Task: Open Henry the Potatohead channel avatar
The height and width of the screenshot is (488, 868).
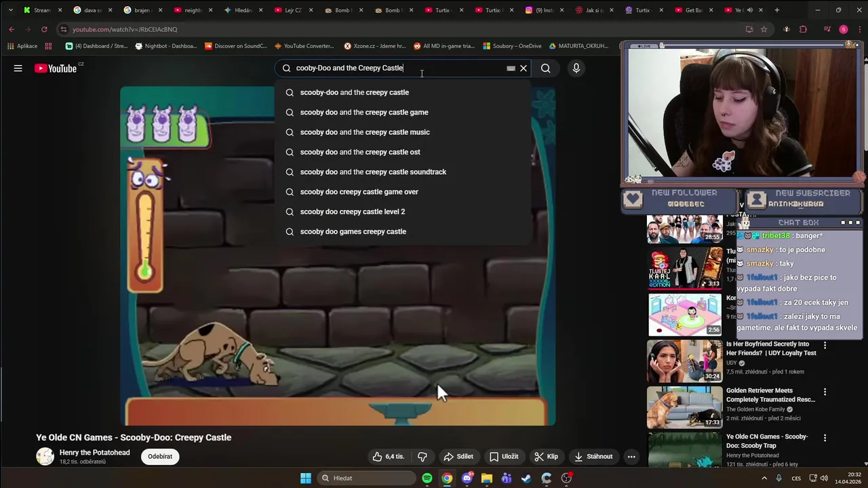Action: [x=45, y=456]
